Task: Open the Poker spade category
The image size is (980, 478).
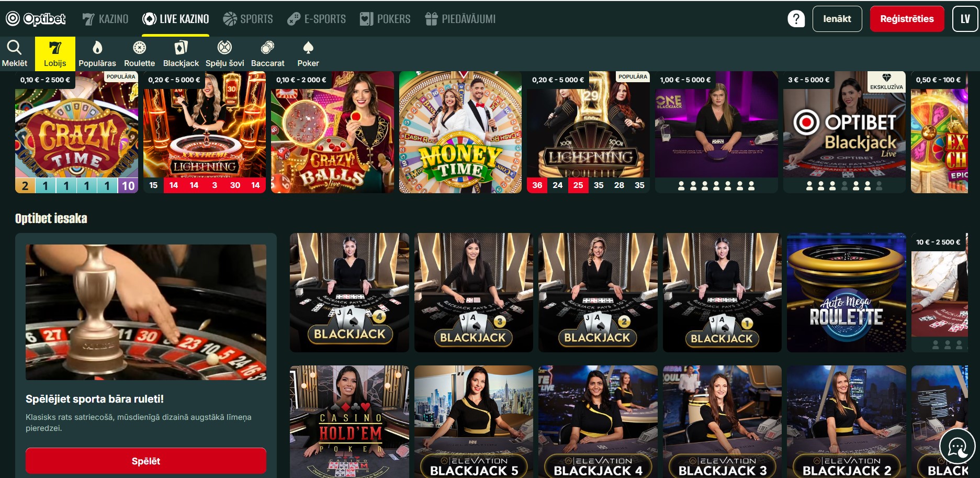Action: pyautogui.click(x=308, y=53)
